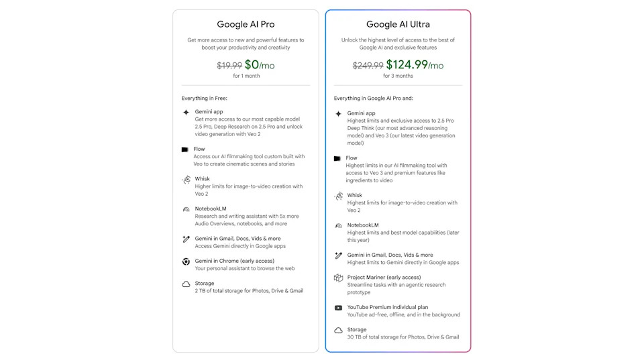Click the NotebookLM icon in Ultra plan
The image size is (644, 362).
point(338,226)
